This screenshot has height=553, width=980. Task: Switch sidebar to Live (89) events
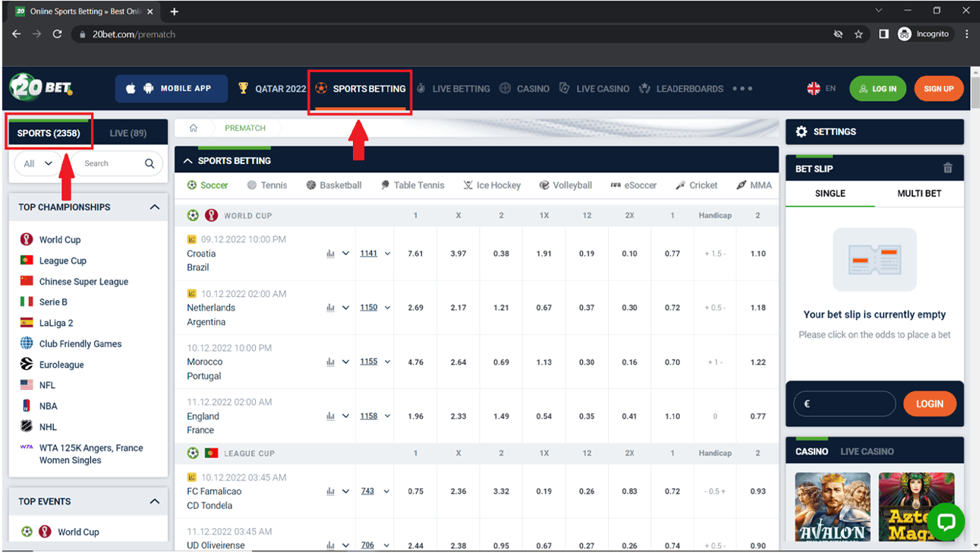(x=128, y=133)
